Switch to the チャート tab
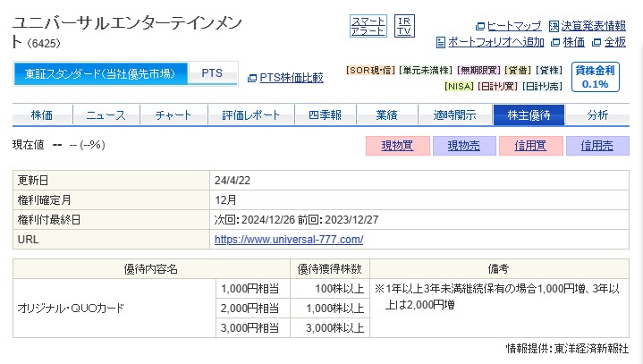 point(173,115)
